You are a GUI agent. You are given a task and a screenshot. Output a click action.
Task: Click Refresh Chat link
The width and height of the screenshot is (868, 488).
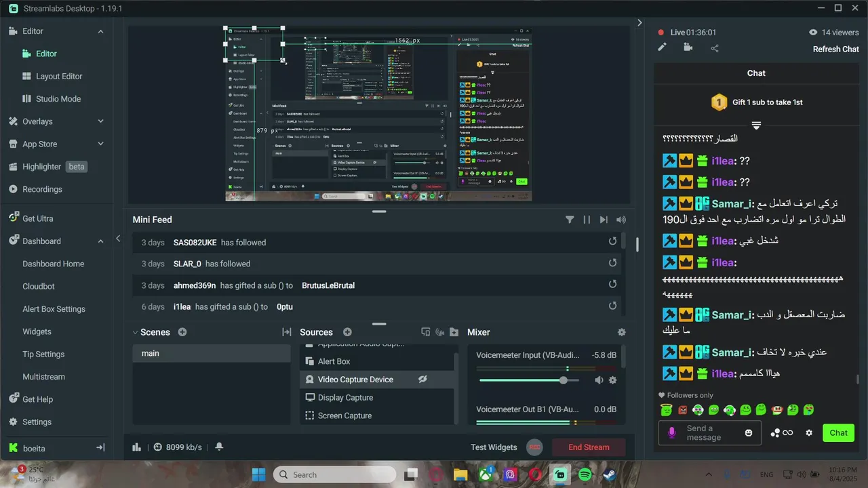(836, 49)
